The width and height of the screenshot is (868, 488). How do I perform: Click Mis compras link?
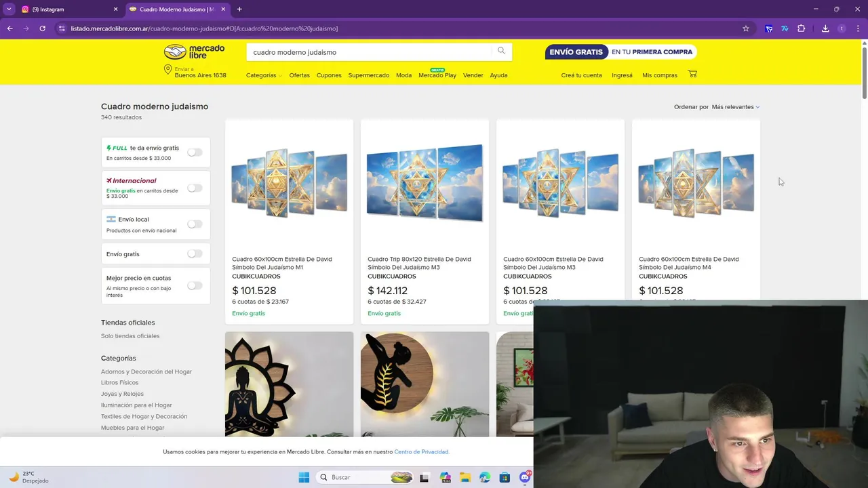(x=660, y=75)
